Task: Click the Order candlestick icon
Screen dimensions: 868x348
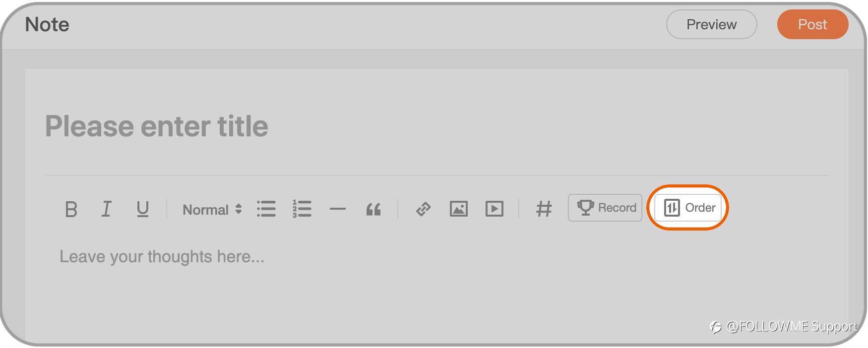Action: point(672,208)
